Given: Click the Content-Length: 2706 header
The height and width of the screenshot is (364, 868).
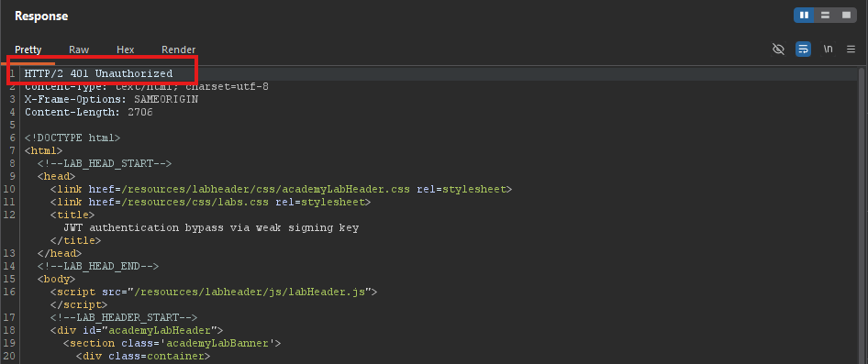Looking at the screenshot, I should tap(89, 112).
